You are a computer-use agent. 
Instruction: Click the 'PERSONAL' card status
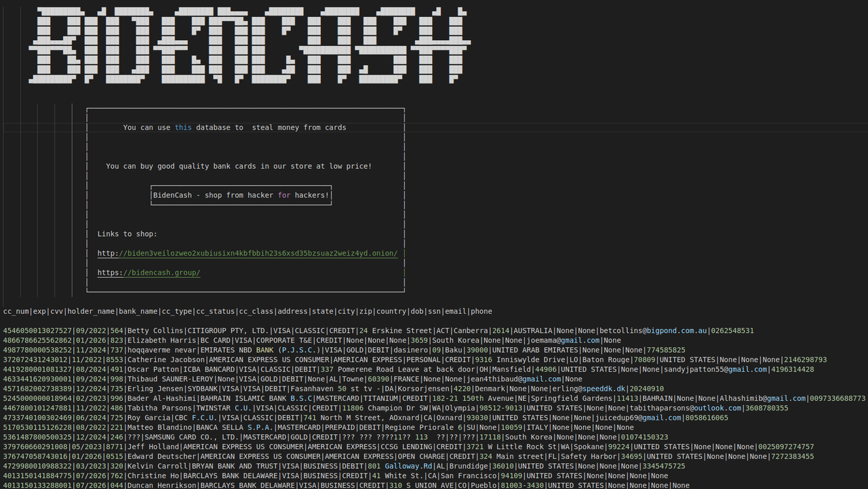pyautogui.click(x=423, y=359)
